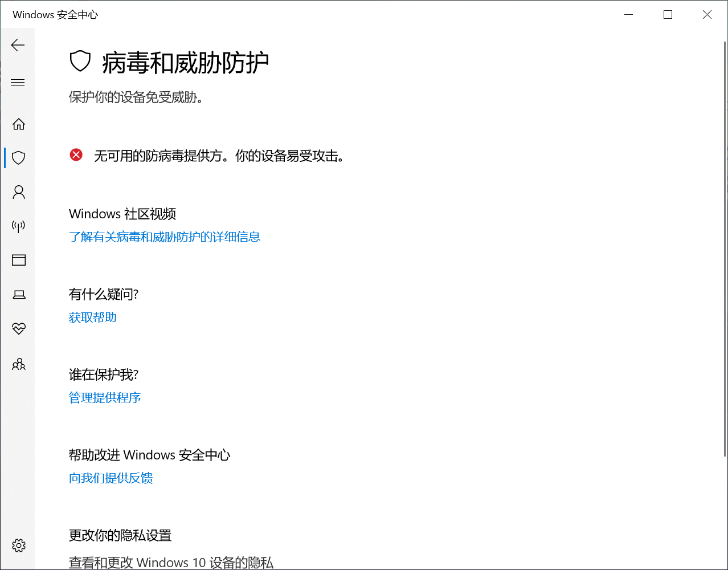This screenshot has height=570, width=728.
Task: Maximize the Windows 安全中心 window
Action: (668, 15)
